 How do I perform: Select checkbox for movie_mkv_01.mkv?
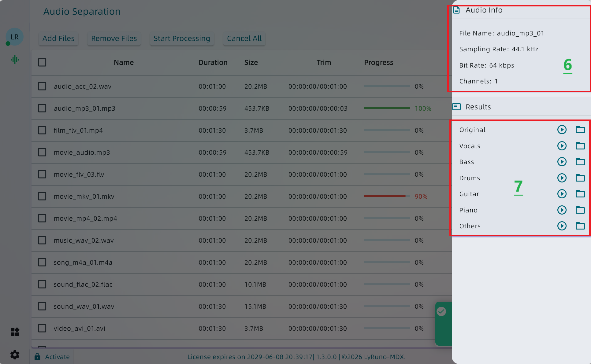tap(42, 196)
